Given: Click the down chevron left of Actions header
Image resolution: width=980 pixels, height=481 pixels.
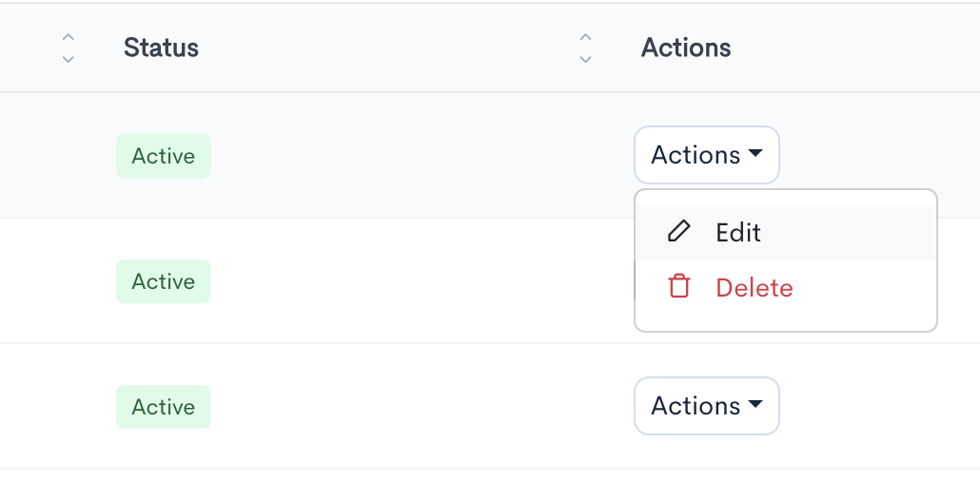Looking at the screenshot, I should (x=585, y=58).
